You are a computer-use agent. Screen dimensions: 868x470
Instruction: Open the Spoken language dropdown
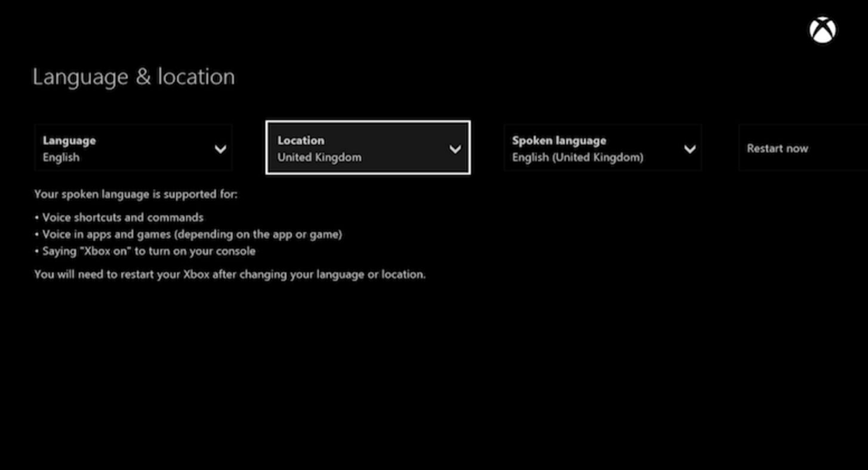tap(602, 147)
